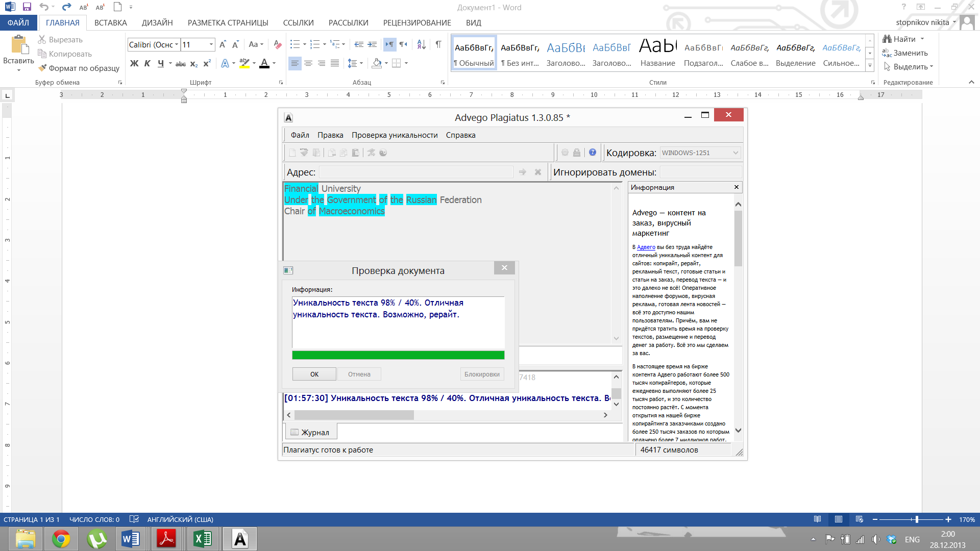Open the РЕЦЕНЗИРОВАНИЕ ribbon tab

(x=417, y=22)
